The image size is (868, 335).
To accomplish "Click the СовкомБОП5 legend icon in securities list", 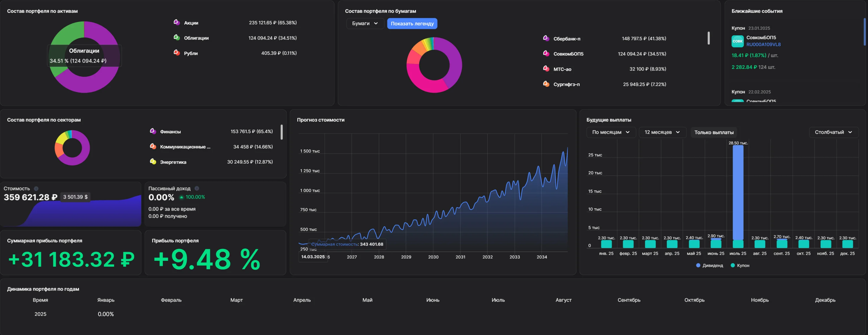I will (x=546, y=53).
